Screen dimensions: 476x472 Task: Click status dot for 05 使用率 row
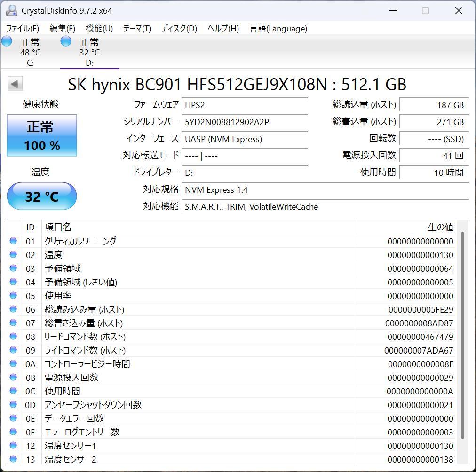(13, 295)
